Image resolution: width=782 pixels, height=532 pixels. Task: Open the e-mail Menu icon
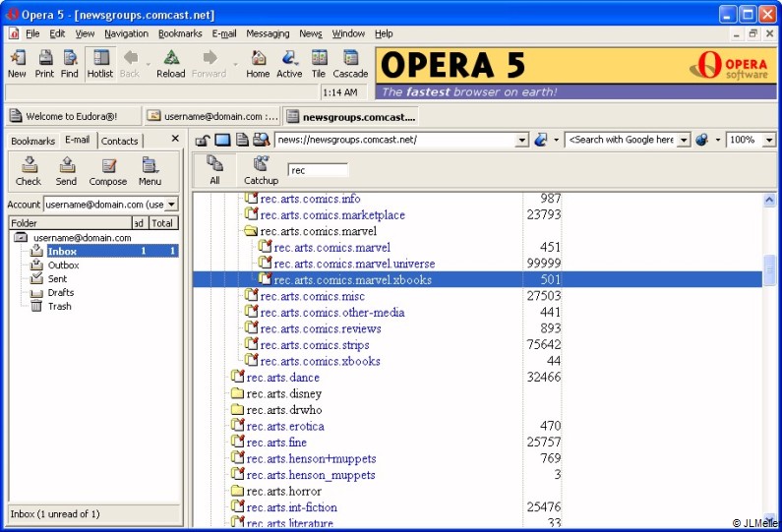tap(150, 171)
